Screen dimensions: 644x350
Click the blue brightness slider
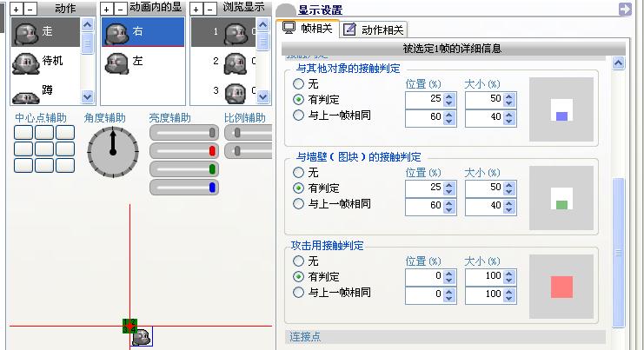pyautogui.click(x=184, y=188)
